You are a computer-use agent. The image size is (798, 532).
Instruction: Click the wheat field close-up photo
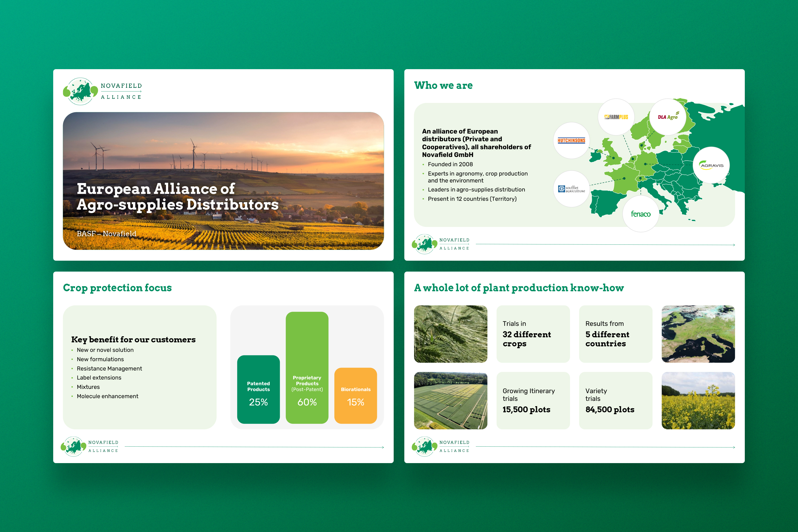click(x=451, y=334)
